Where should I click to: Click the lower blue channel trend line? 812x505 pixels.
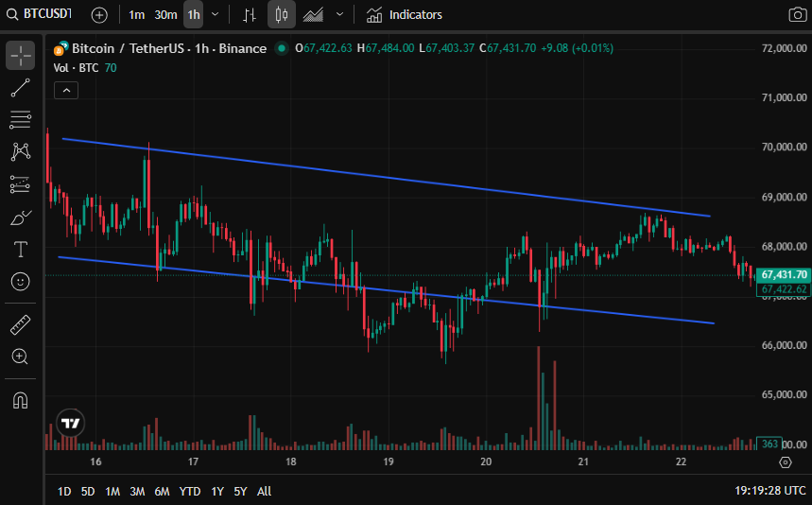(386, 290)
